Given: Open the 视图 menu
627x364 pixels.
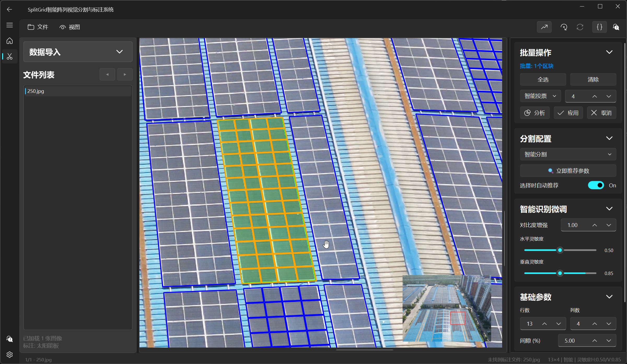Looking at the screenshot, I should (x=70, y=27).
